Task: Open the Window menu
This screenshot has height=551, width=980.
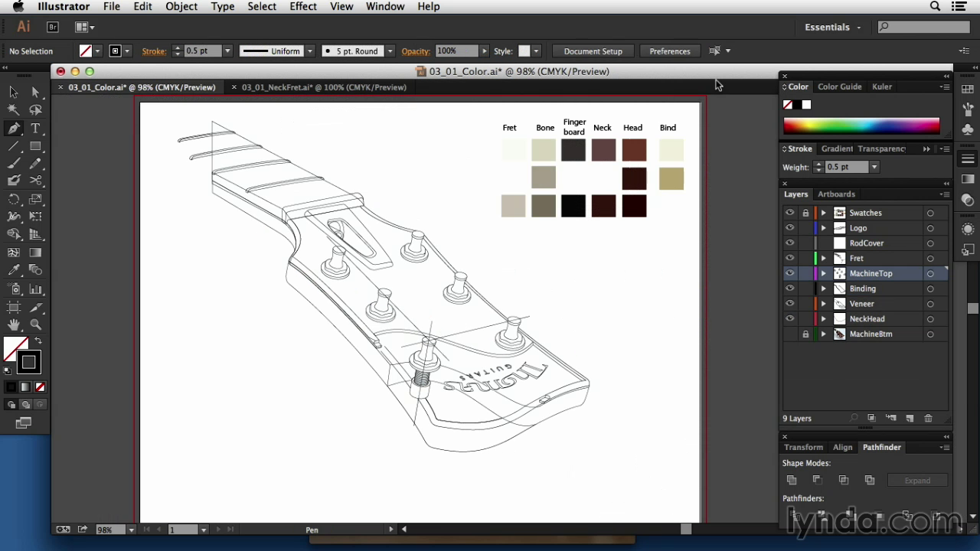Action: pyautogui.click(x=385, y=6)
